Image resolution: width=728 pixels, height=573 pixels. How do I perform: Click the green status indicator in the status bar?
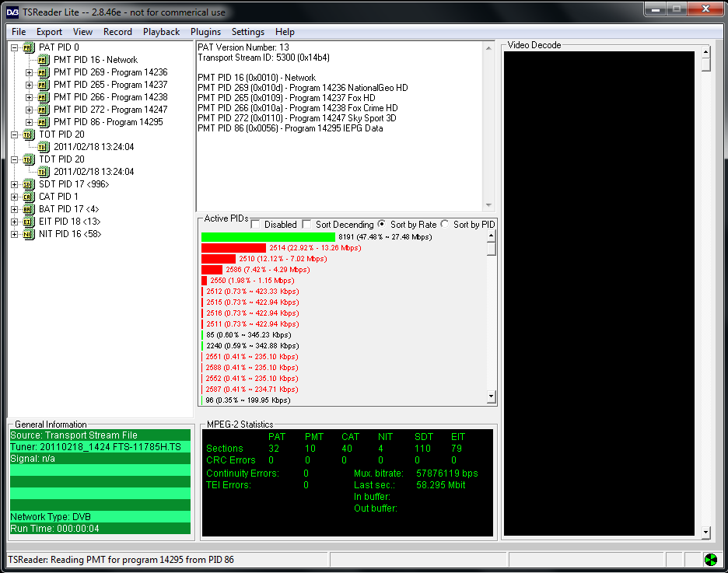click(710, 560)
